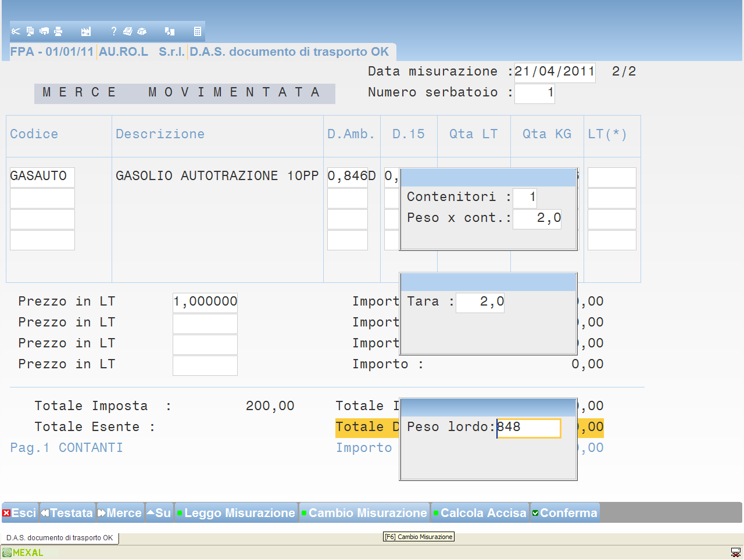
Task: Click the factory company-switch icon
Action: coord(86,31)
